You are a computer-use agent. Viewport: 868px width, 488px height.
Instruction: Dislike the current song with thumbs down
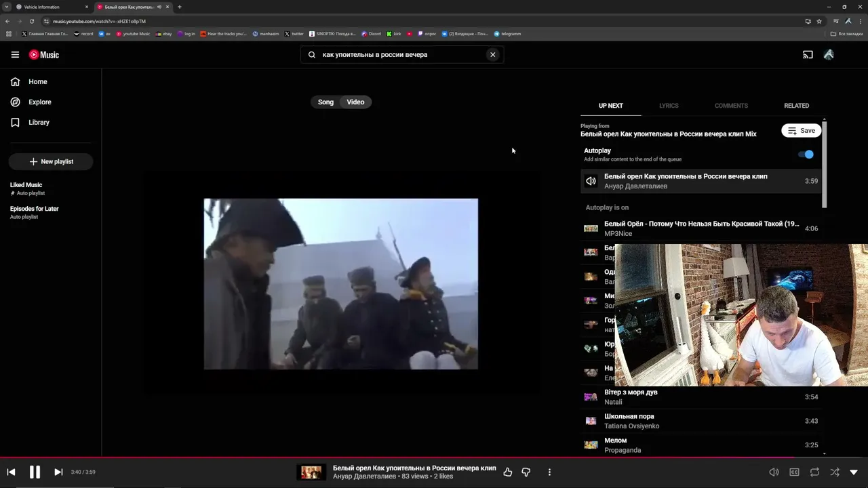tap(526, 472)
